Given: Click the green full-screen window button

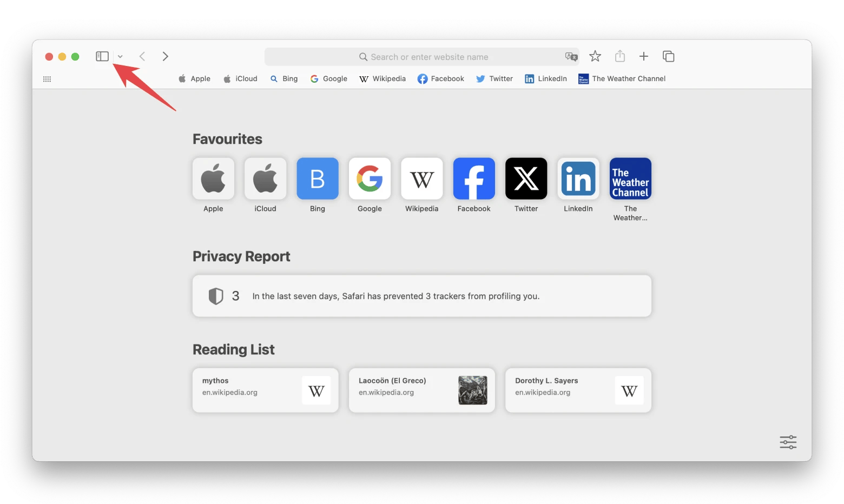Looking at the screenshot, I should (75, 57).
